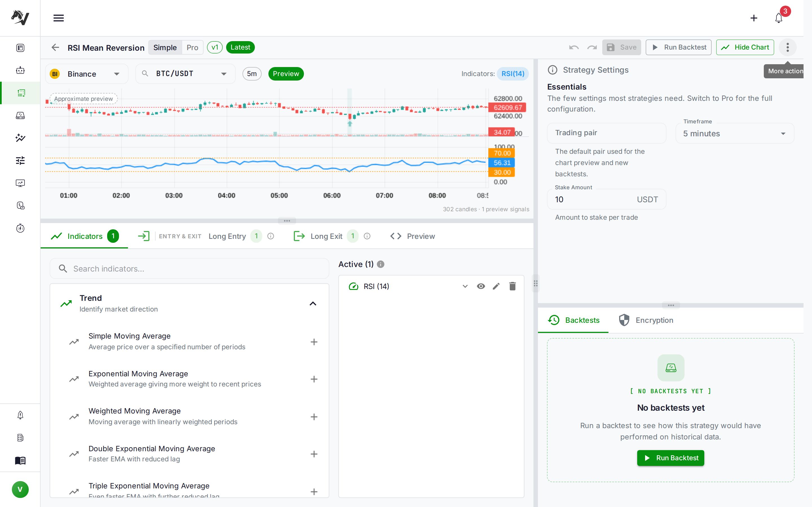Click the hamburger menu icon
This screenshot has width=812, height=507.
coord(58,18)
